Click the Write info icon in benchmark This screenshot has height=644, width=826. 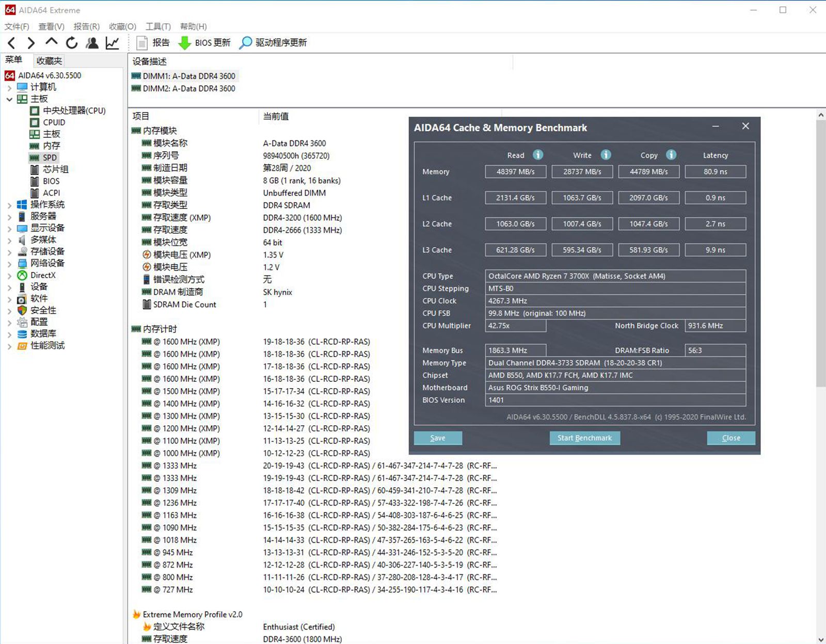tap(606, 155)
